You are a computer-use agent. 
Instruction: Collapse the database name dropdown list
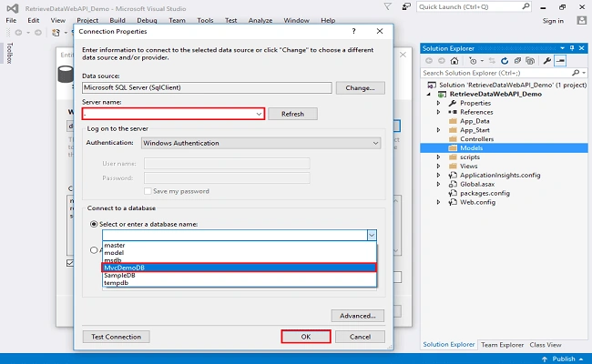372,236
